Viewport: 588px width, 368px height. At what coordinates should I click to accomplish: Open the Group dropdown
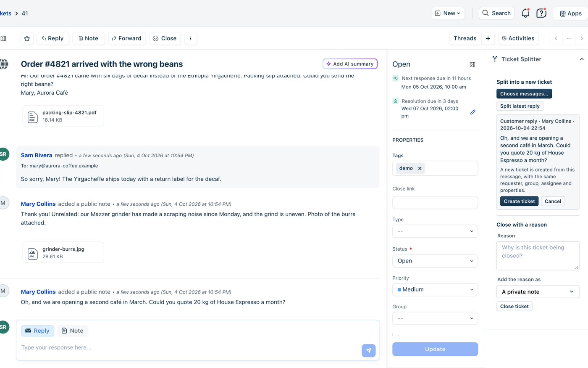(435, 318)
